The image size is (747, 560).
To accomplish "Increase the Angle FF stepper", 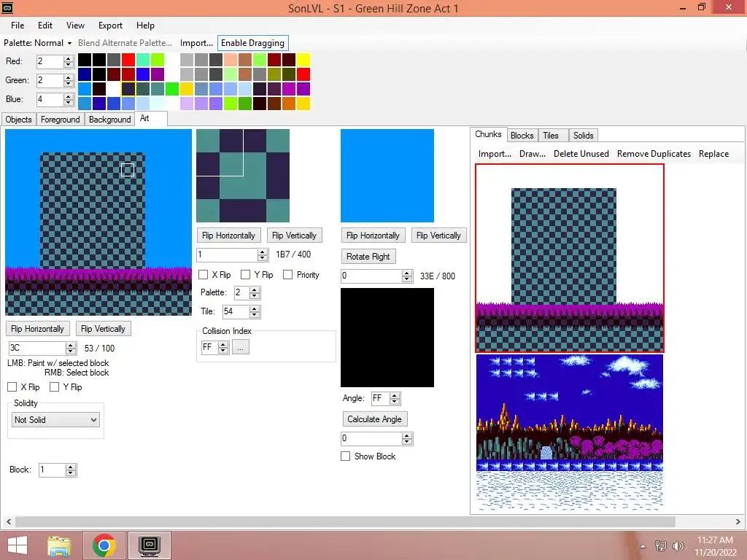I will tap(395, 395).
